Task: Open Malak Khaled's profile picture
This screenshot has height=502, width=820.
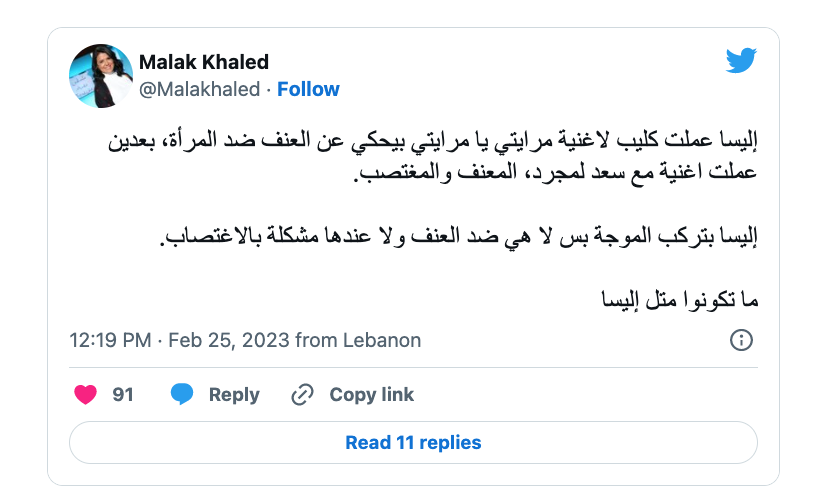Action: pyautogui.click(x=101, y=76)
